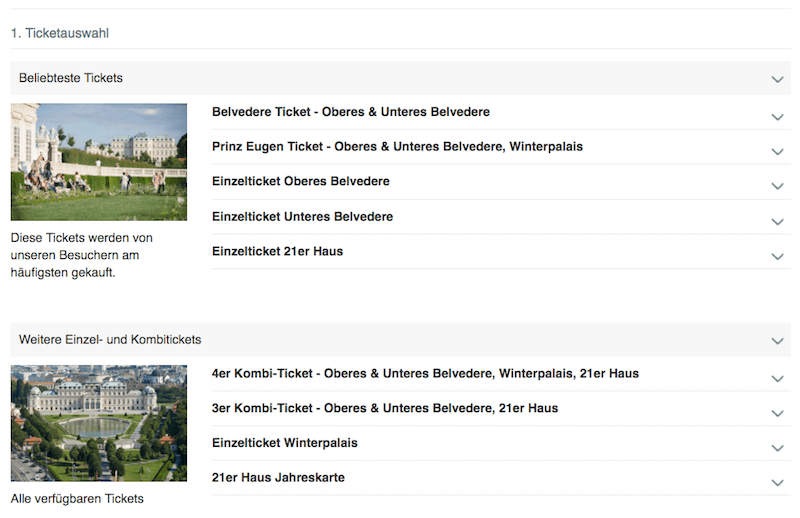800x518 pixels.
Task: Click the Einzelticket 21er Haus title
Action: coord(277,252)
